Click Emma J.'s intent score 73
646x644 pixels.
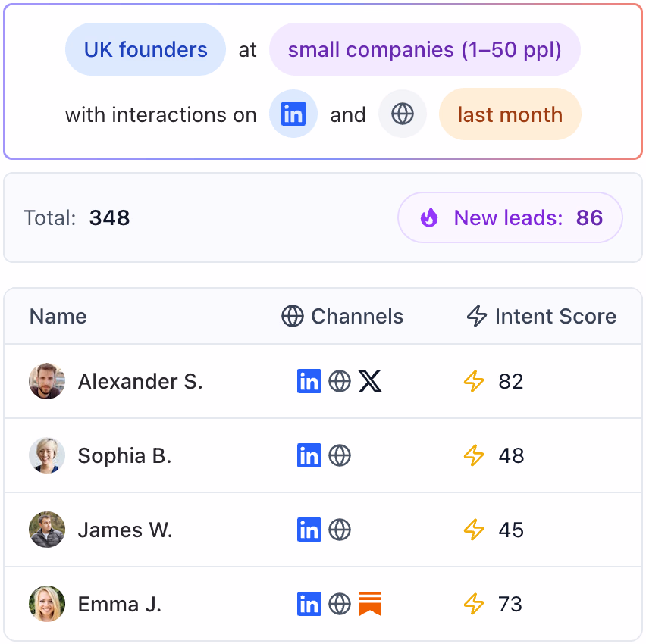510,604
